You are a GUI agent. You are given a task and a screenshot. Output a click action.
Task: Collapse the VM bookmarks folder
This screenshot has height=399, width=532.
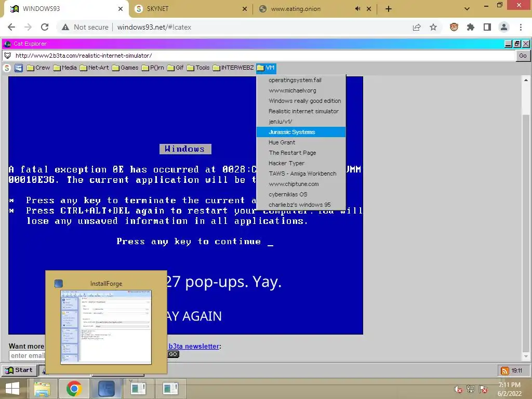(266, 68)
